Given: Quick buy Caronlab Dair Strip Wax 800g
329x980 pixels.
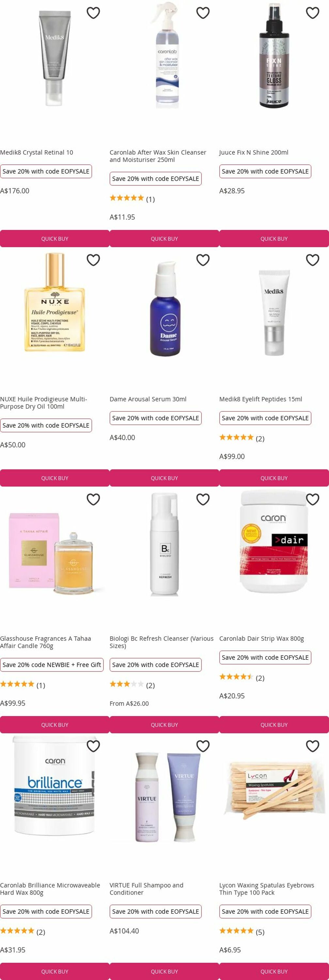Looking at the screenshot, I should [274, 725].
